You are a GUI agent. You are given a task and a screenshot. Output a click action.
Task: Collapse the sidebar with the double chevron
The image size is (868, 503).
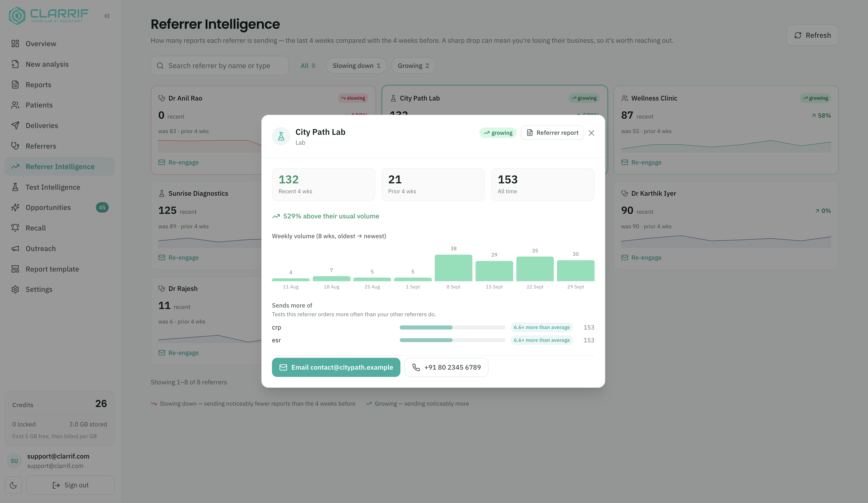tap(107, 16)
